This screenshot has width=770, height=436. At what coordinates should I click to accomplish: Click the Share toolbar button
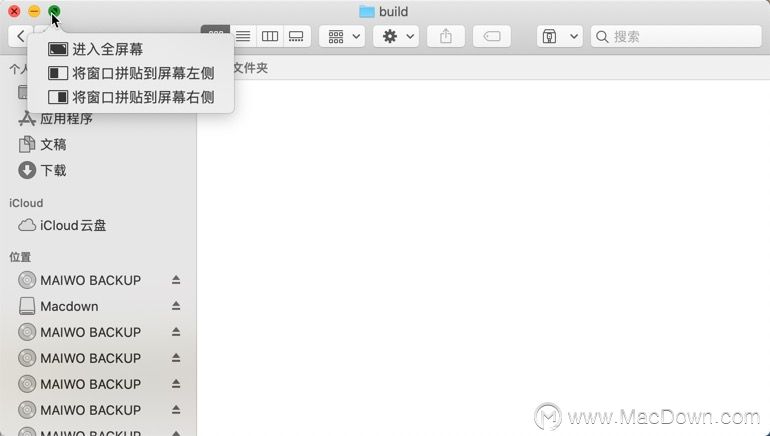click(x=446, y=36)
